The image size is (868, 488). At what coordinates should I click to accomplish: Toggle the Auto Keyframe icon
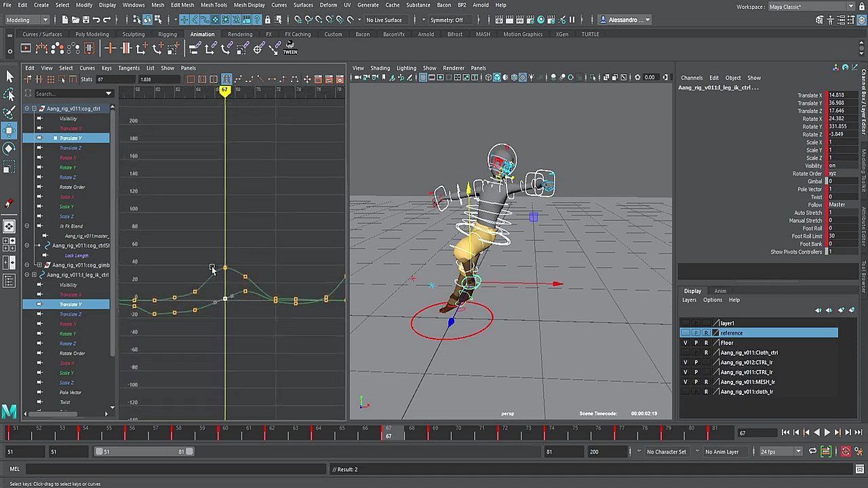[846, 451]
